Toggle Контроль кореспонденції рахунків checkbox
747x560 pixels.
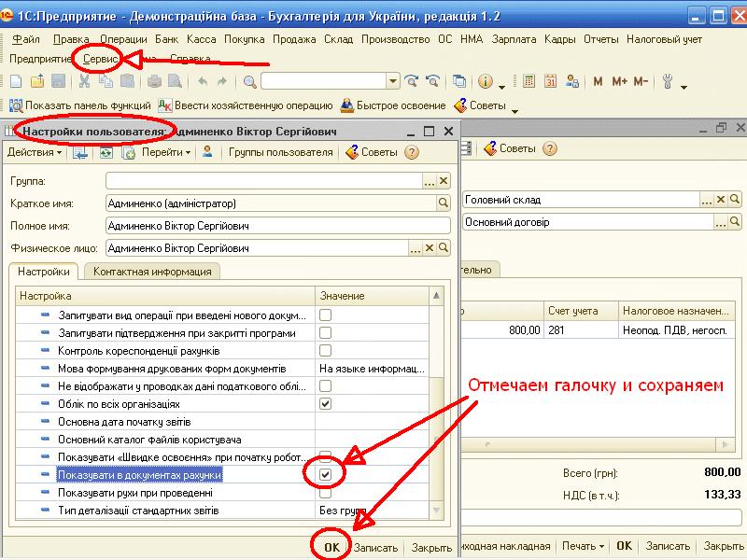tap(325, 351)
